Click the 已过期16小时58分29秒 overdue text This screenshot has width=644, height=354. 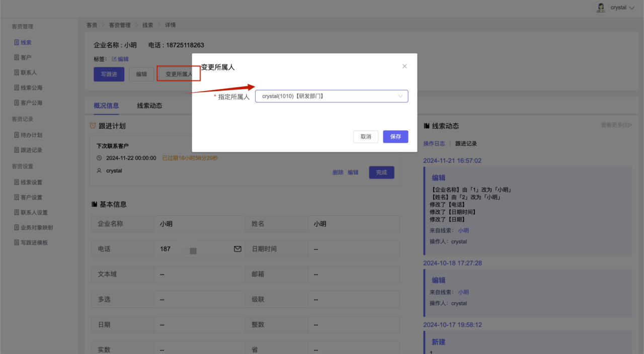click(190, 158)
